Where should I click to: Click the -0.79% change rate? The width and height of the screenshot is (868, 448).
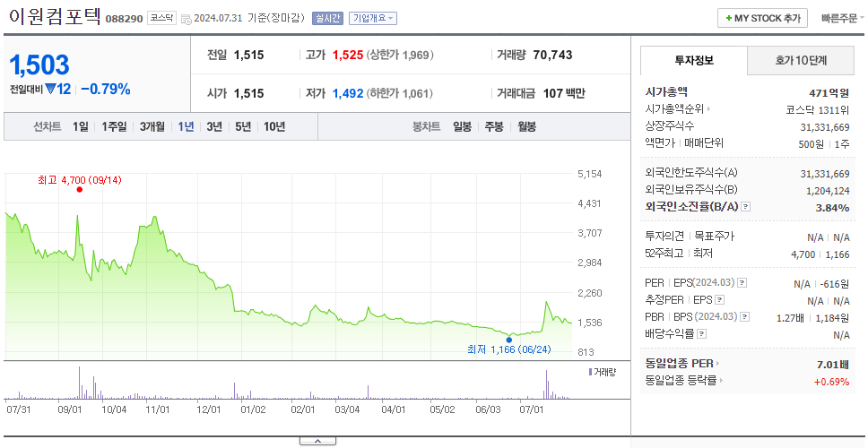tap(106, 89)
